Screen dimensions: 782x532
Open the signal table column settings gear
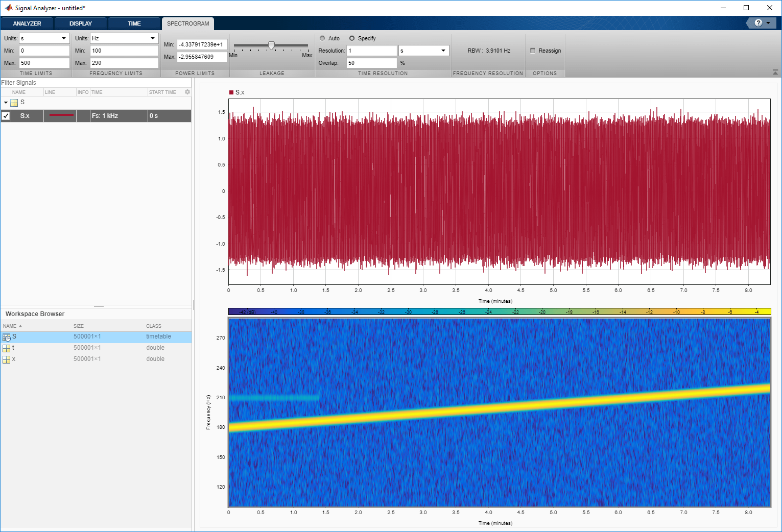click(187, 92)
